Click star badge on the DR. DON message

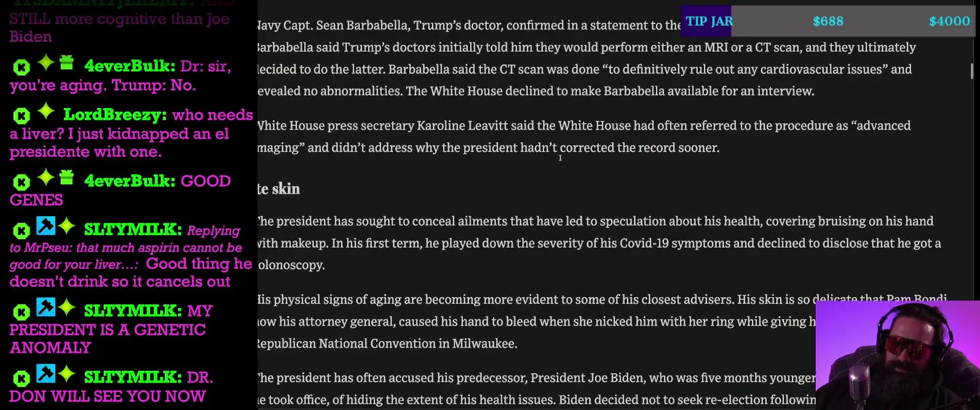point(67,374)
